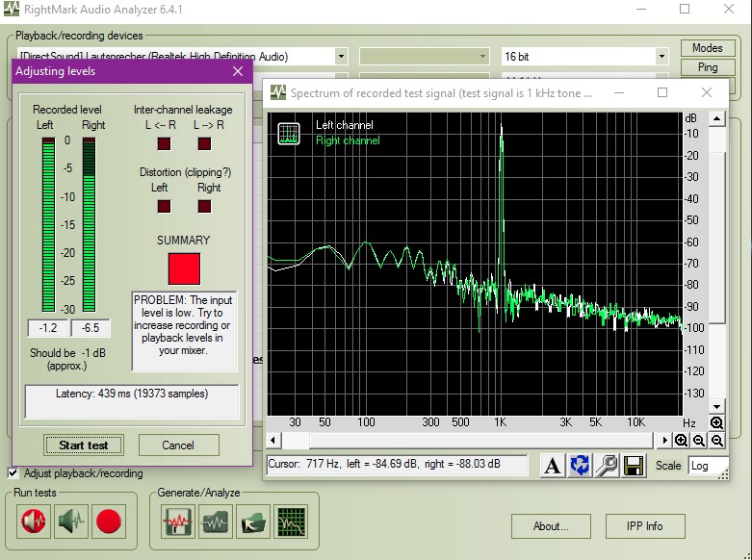Close the spectrum of recorded test signal window
The image size is (752, 560).
click(707, 92)
